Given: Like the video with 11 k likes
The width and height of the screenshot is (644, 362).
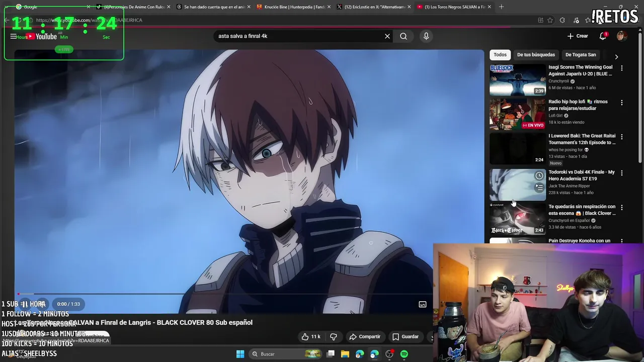Looking at the screenshot, I should point(311,337).
